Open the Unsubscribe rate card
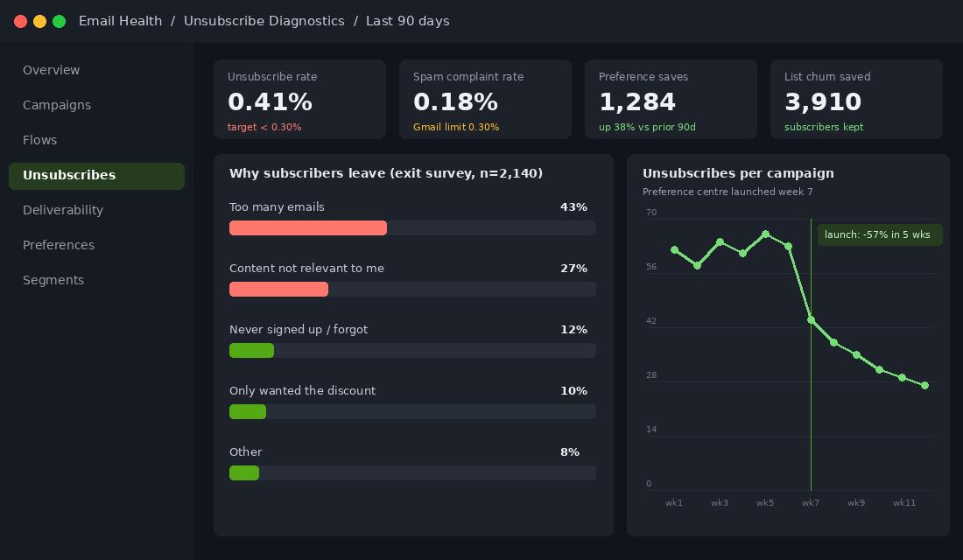Screen dimensions: 963x560 tap(299, 100)
